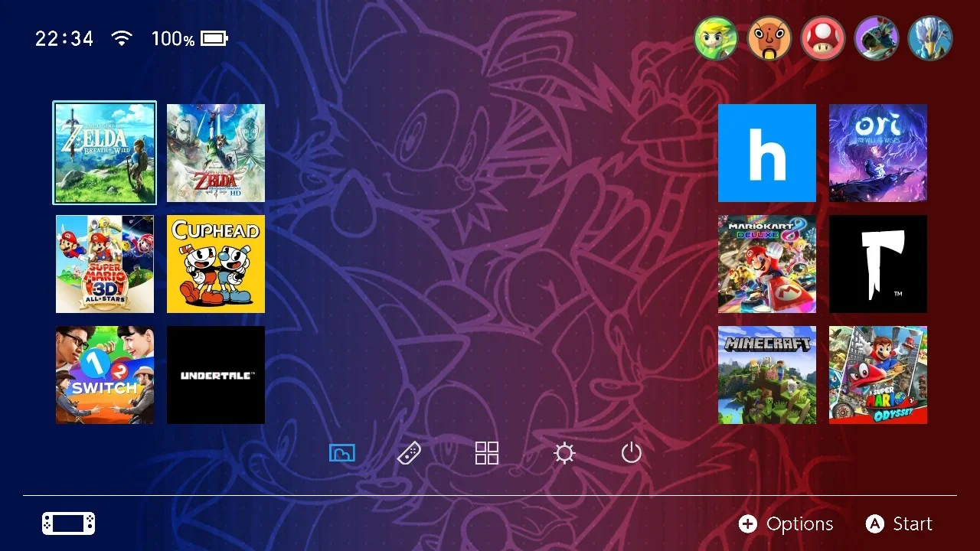The width and height of the screenshot is (980, 551).
Task: Select the Minecraft game tile
Action: coord(767,375)
